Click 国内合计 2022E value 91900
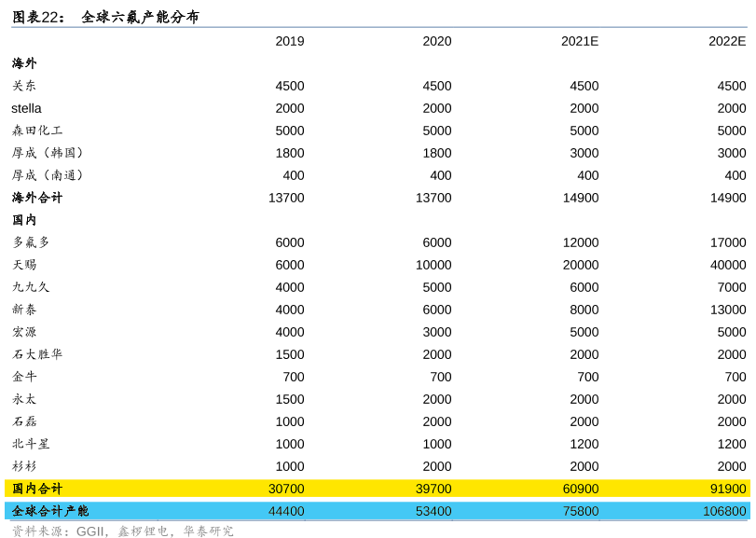Image resolution: width=756 pixels, height=538 pixels. point(728,489)
